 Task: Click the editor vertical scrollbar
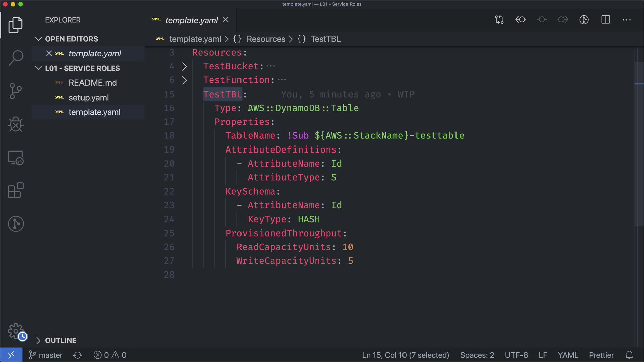tap(639, 144)
